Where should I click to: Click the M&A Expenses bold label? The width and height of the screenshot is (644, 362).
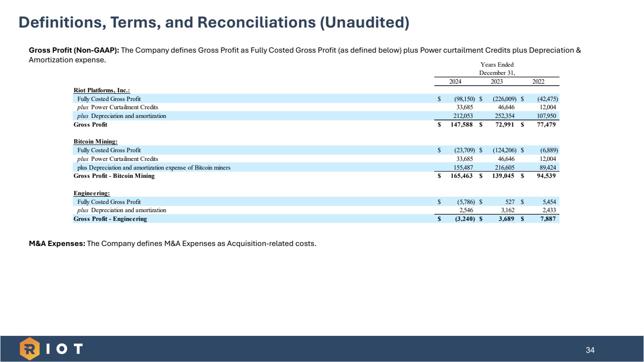click(57, 243)
